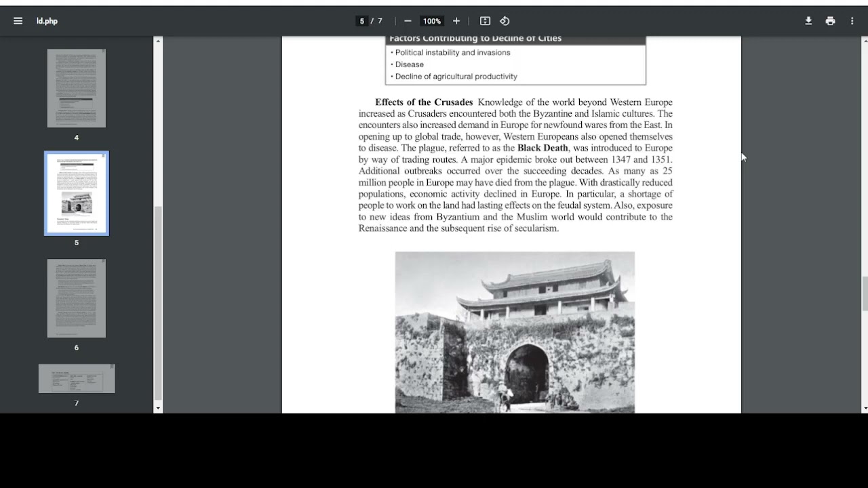This screenshot has width=868, height=488.
Task: Click the thumbnail panel scroll down arrow
Action: pos(158,408)
